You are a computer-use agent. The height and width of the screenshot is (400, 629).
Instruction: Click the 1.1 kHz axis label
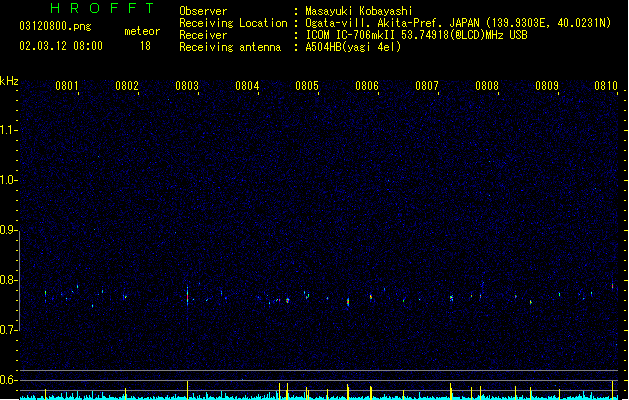click(8, 130)
